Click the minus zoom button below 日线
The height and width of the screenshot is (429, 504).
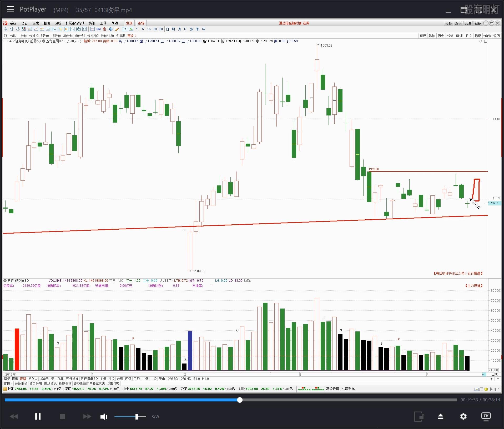(498, 379)
